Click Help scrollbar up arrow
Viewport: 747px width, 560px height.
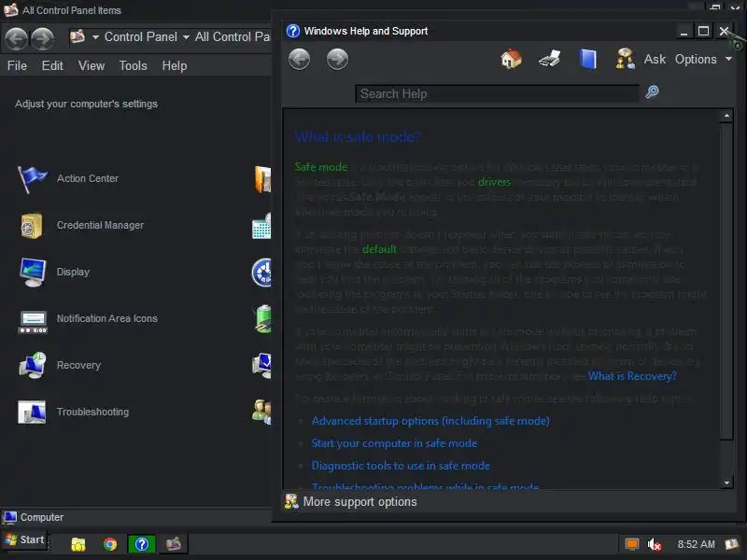pos(726,116)
